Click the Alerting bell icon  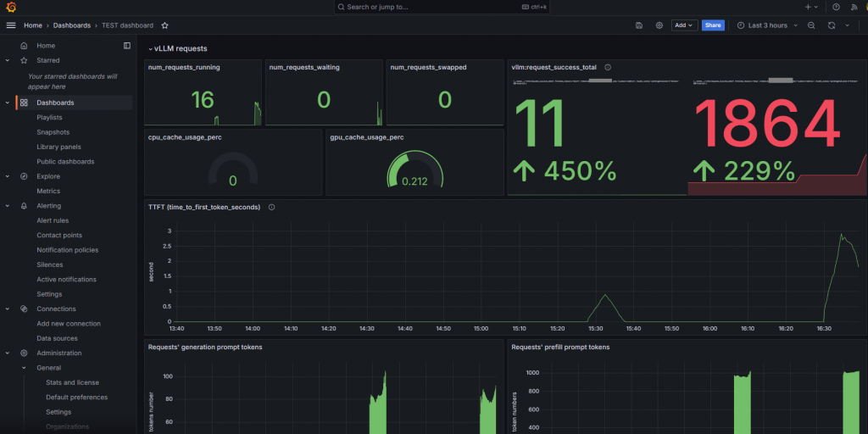tap(24, 206)
